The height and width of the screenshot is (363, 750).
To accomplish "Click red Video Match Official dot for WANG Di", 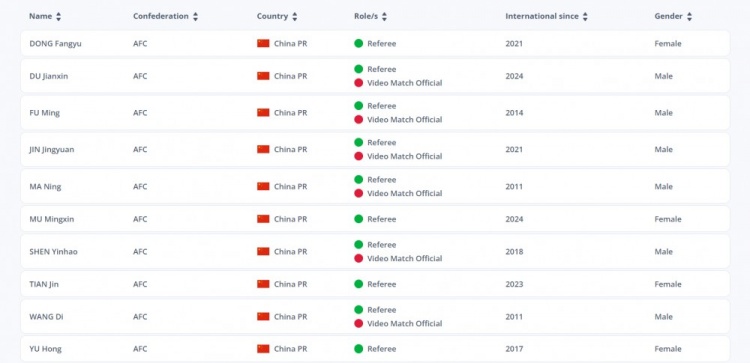I will 359,323.
